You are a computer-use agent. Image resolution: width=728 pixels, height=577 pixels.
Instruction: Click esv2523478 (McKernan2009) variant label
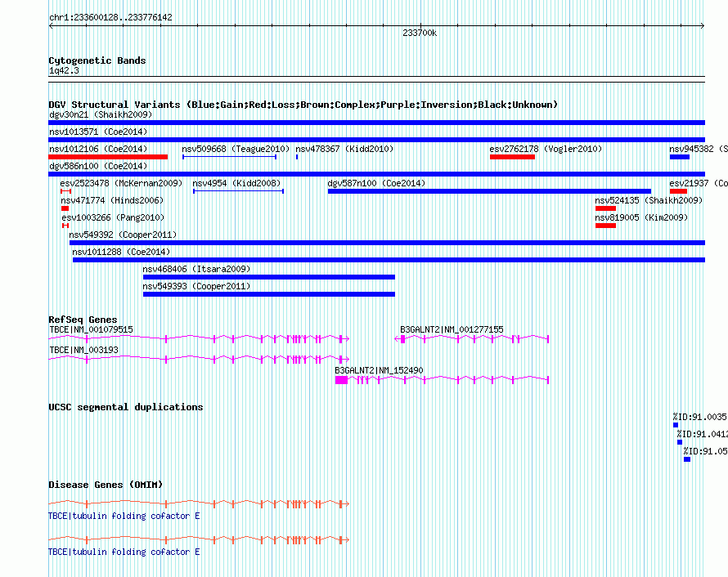point(121,183)
